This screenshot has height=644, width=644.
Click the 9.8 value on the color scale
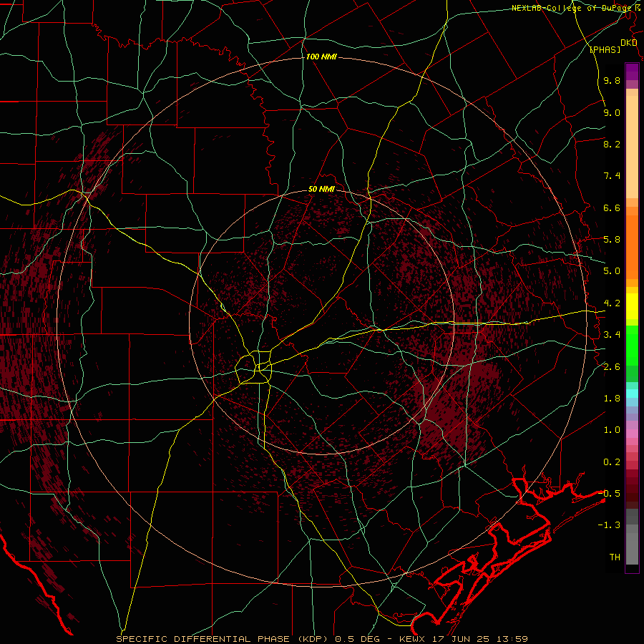[x=612, y=80]
